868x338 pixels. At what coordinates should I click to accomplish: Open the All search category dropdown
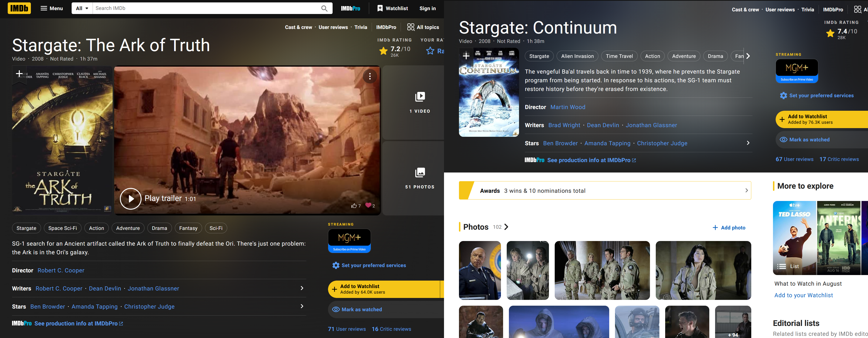[82, 8]
